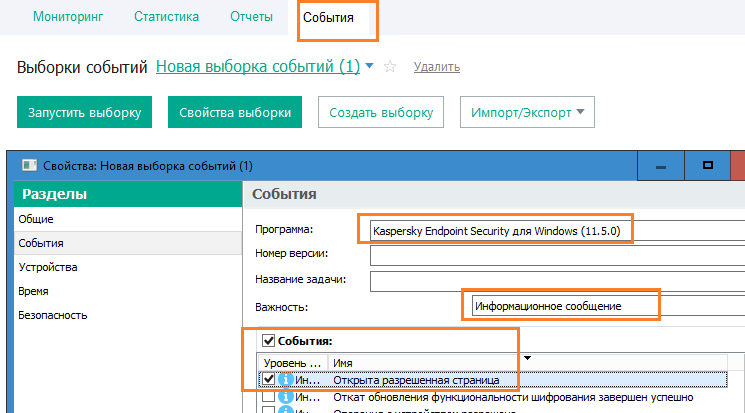The height and width of the screenshot is (413, 745).
Task: Select the События section in Разделы
Action: [x=128, y=243]
